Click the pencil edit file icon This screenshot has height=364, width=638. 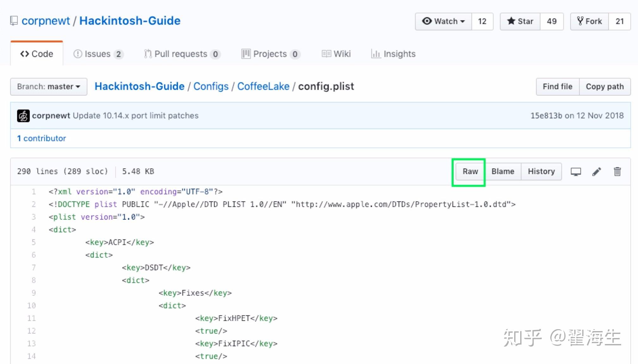pyautogui.click(x=597, y=172)
